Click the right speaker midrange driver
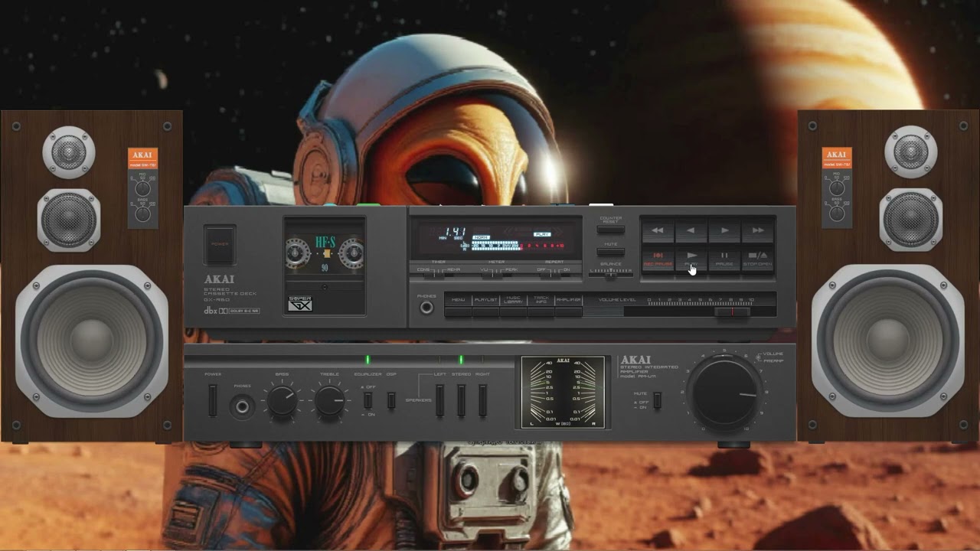This screenshot has width=980, height=551. 911,220
